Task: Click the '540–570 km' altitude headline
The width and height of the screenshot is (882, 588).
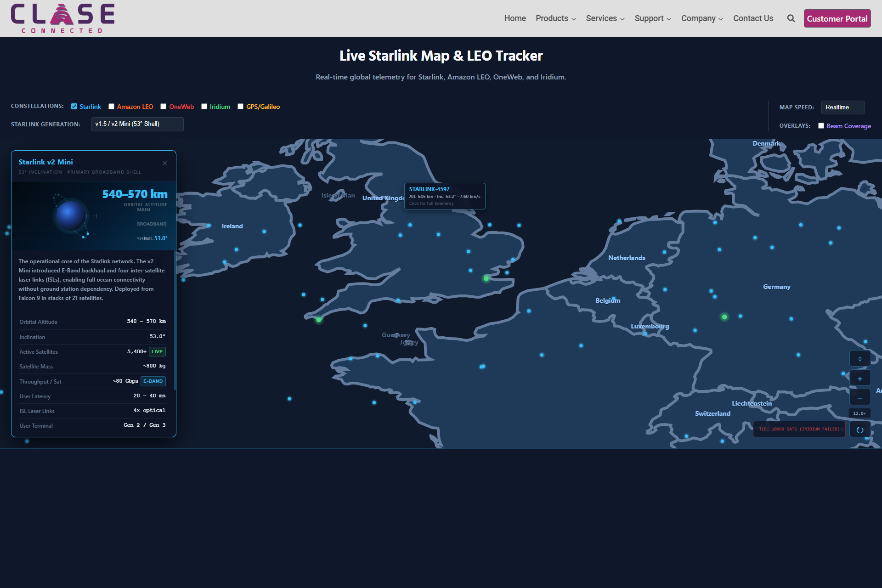Action: click(135, 194)
